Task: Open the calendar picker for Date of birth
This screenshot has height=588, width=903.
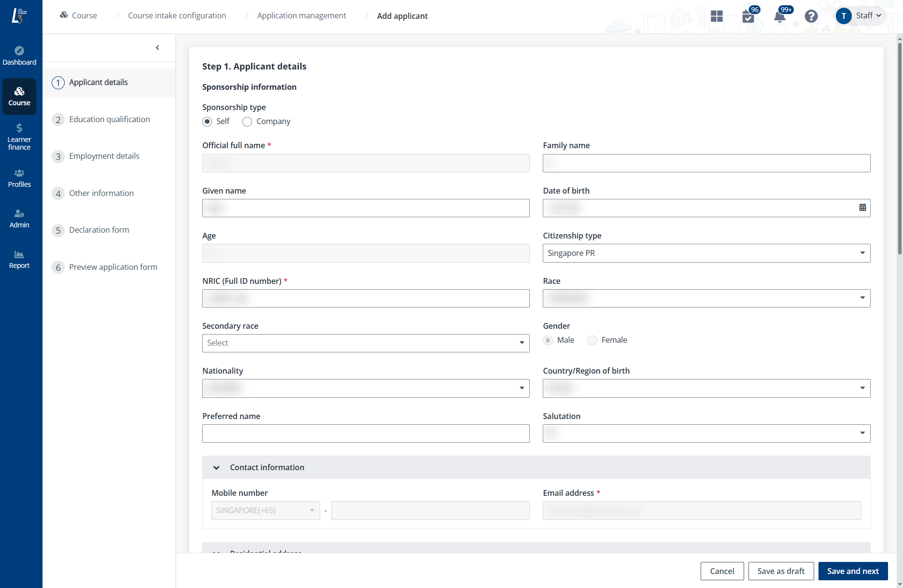Action: click(x=863, y=207)
